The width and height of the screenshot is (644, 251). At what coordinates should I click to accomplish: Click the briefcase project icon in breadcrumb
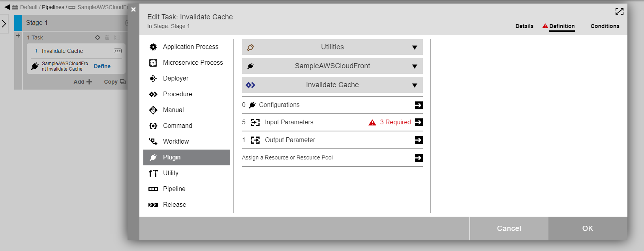pos(15,7)
